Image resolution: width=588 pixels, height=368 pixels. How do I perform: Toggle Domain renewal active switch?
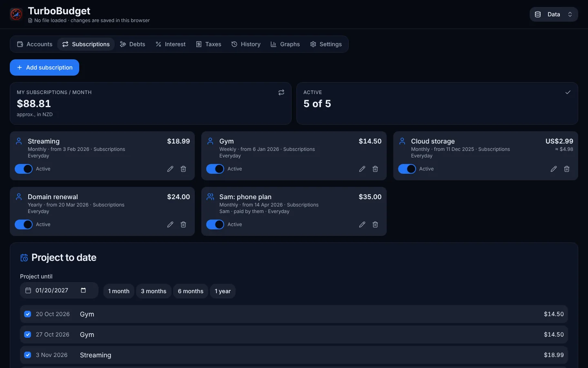pos(24,224)
